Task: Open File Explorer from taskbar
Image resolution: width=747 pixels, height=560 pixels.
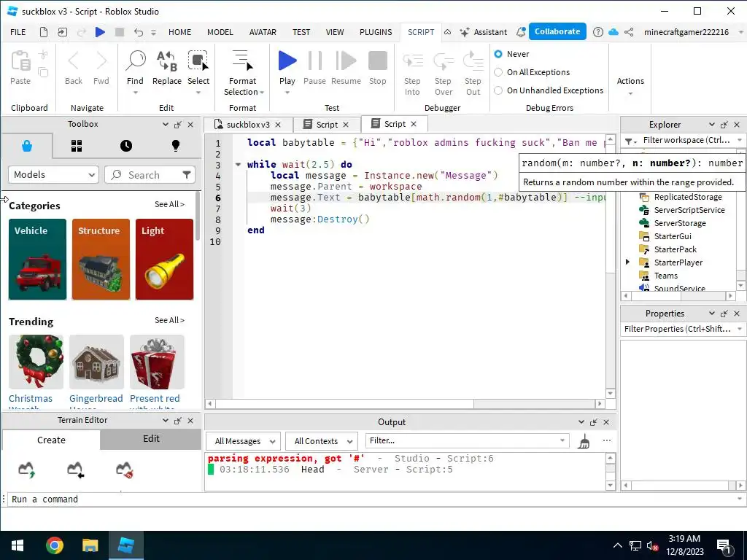Action: [90, 545]
